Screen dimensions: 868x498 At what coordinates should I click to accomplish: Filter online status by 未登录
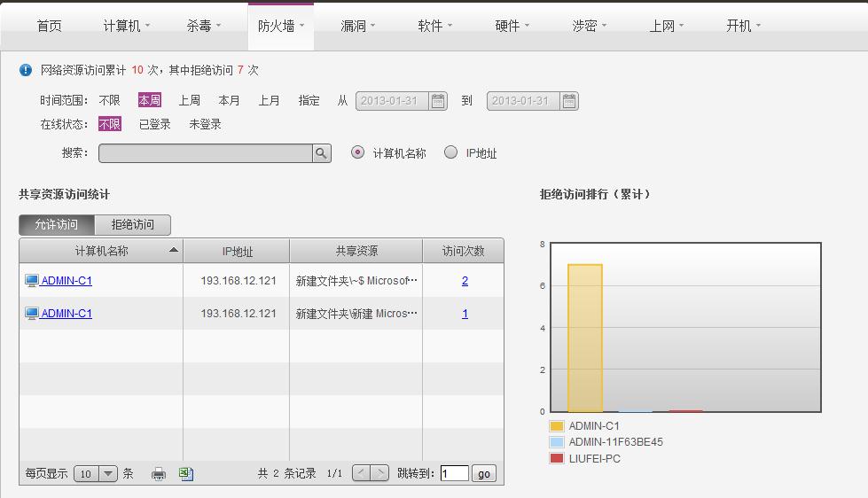point(206,124)
